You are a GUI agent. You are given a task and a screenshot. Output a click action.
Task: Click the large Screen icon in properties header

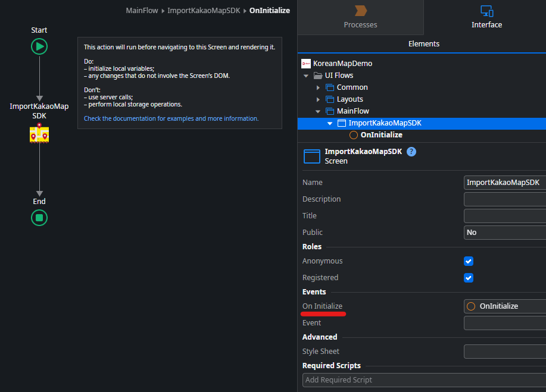tap(311, 156)
